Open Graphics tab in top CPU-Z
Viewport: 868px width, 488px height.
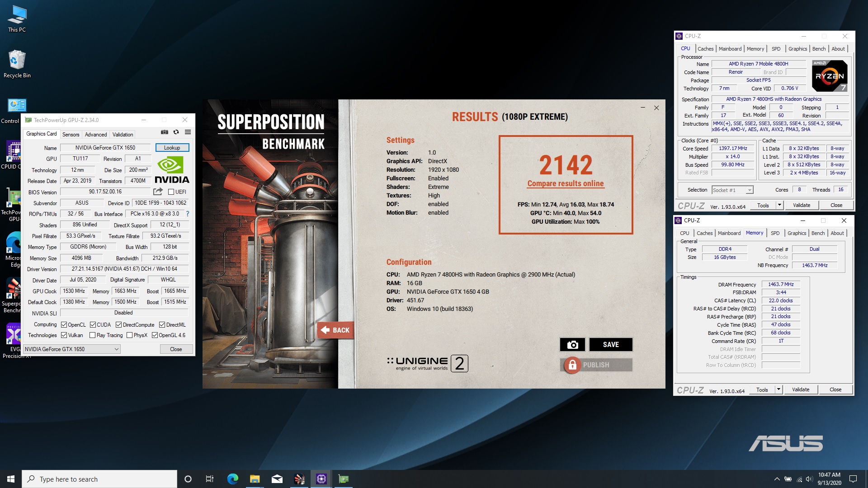tap(797, 49)
